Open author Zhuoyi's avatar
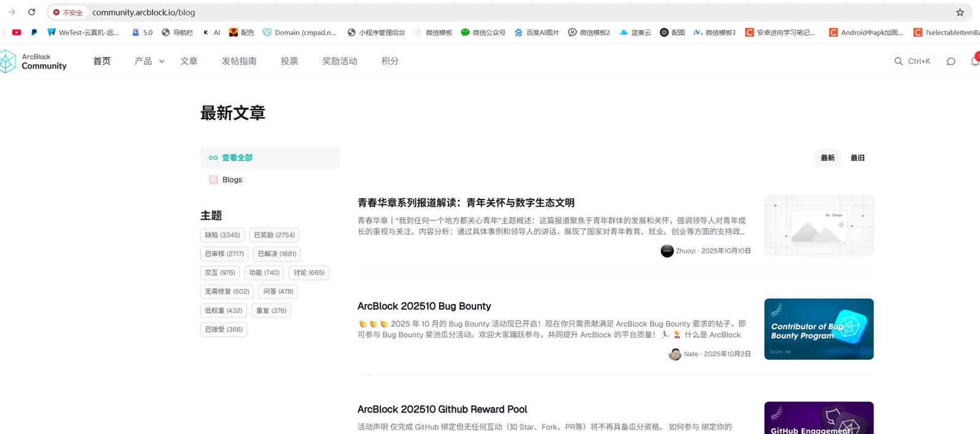This screenshot has width=980, height=434. point(667,251)
